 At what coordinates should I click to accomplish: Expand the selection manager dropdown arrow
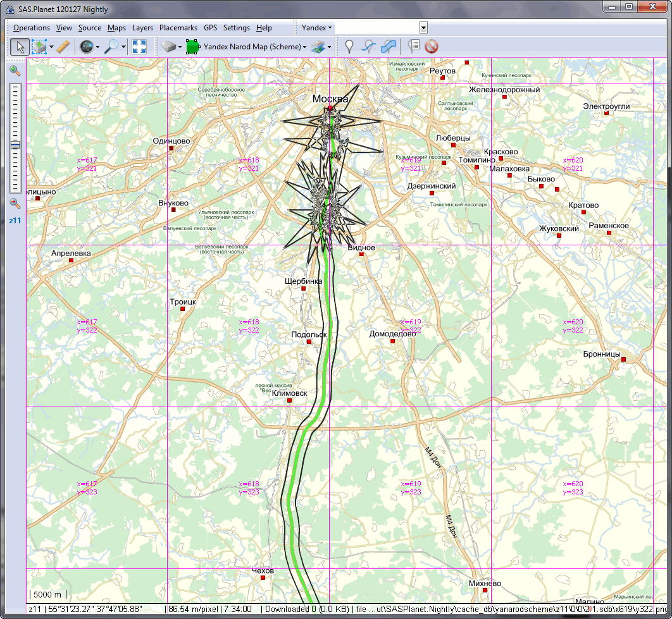[x=50, y=47]
